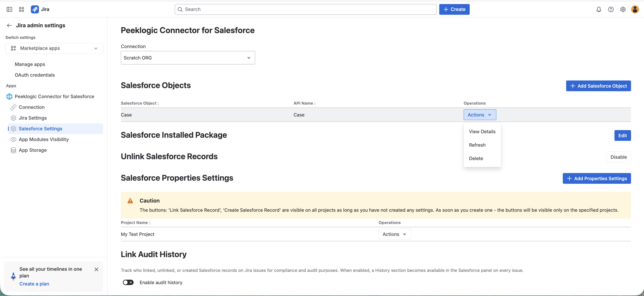The width and height of the screenshot is (644, 296).
Task: Choose Refresh in the Actions menu
Action: tap(482, 145)
